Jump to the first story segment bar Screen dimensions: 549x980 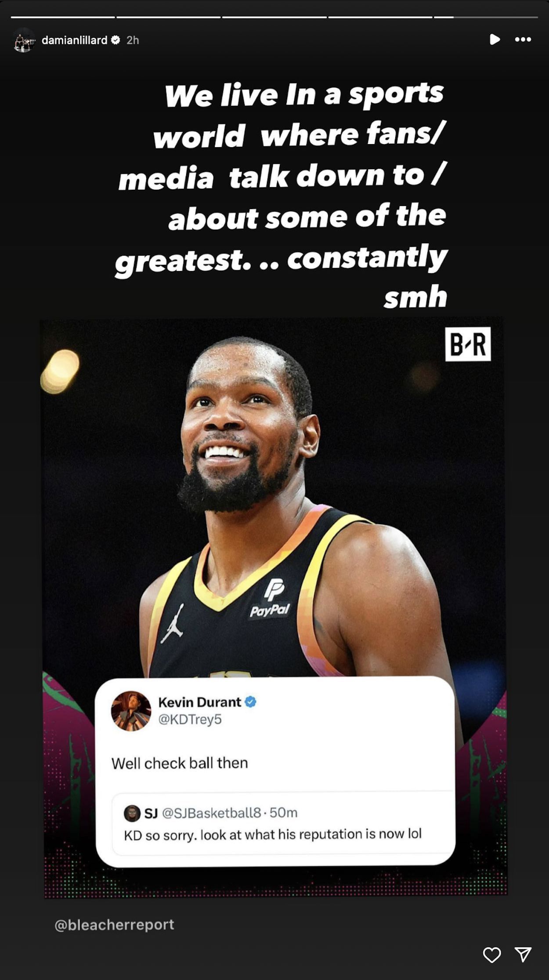click(x=63, y=17)
